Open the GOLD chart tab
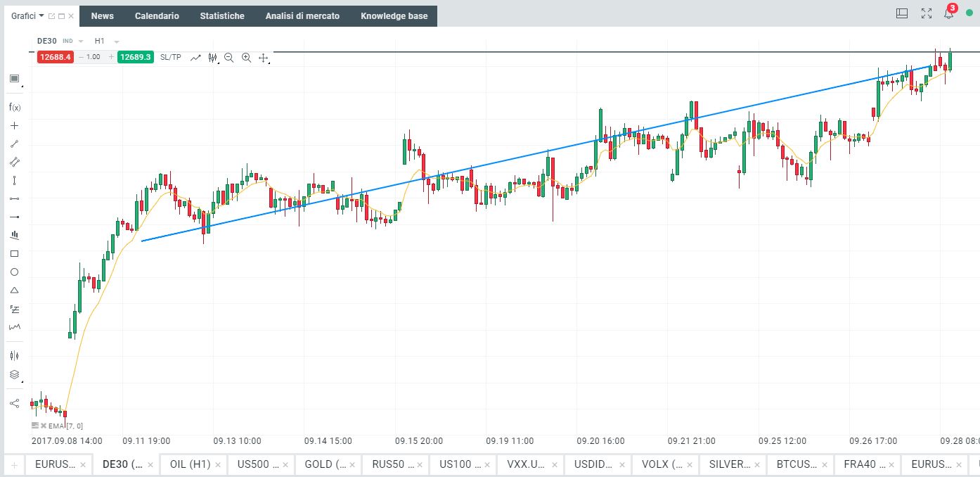This screenshot has width=980, height=477. 325,464
